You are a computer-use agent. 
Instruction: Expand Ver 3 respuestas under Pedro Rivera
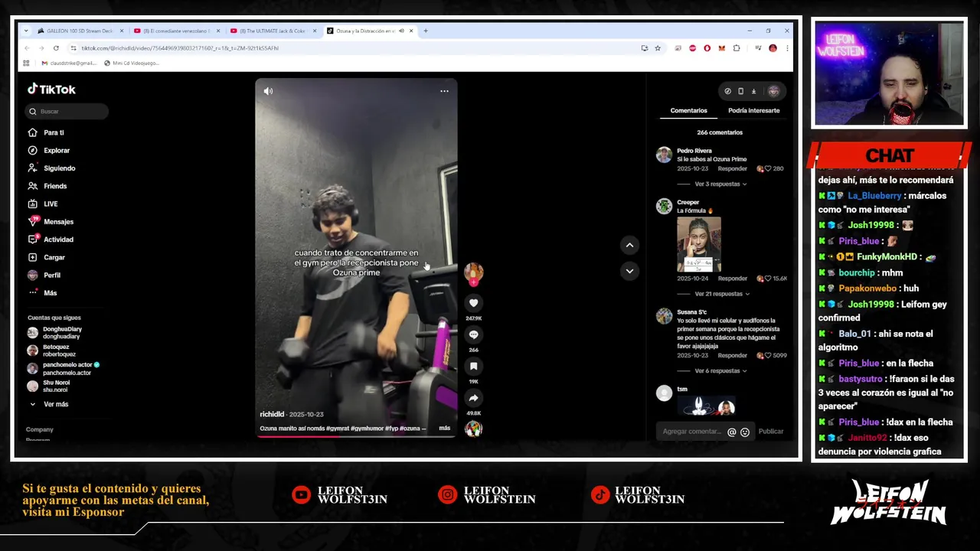pos(720,184)
